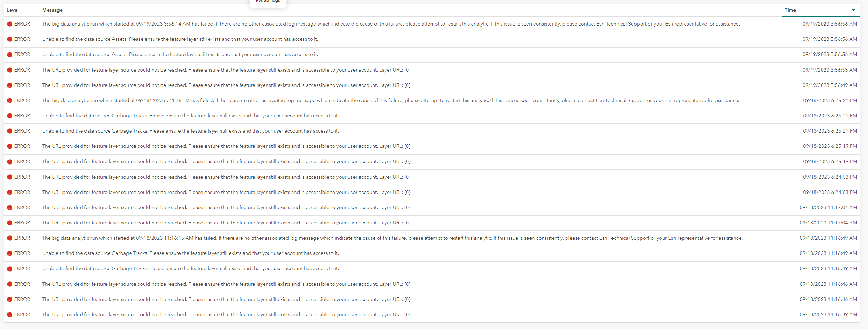Click ERROR label for run started 6:24:28 PM
Image resolution: width=868 pixels, height=329 pixels.
pos(22,100)
